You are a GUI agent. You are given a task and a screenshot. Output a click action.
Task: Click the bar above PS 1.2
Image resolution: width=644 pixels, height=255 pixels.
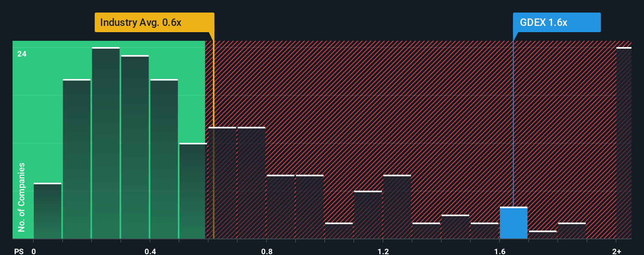click(x=397, y=207)
